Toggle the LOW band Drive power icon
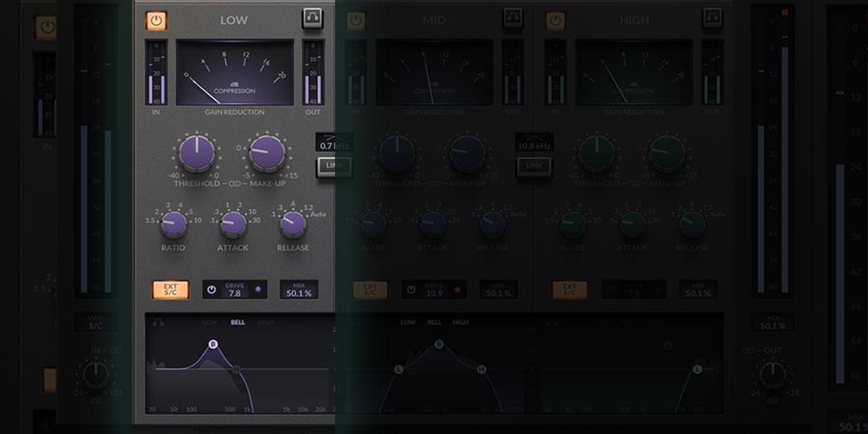The width and height of the screenshot is (868, 434). coord(212,289)
